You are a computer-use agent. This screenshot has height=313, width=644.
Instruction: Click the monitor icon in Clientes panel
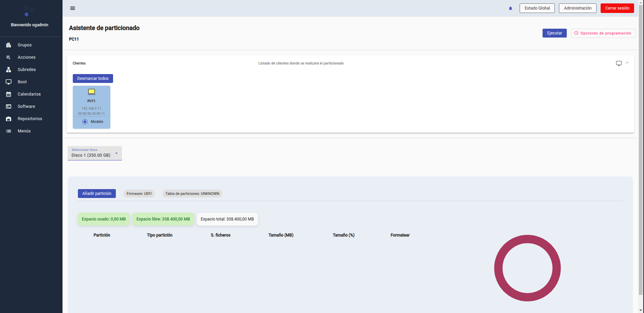619,63
